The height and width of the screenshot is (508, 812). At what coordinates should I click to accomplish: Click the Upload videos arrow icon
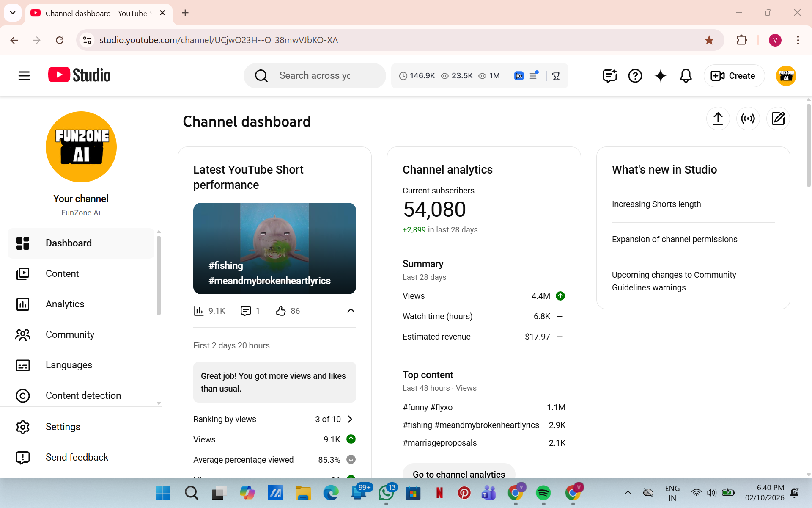[x=718, y=119]
